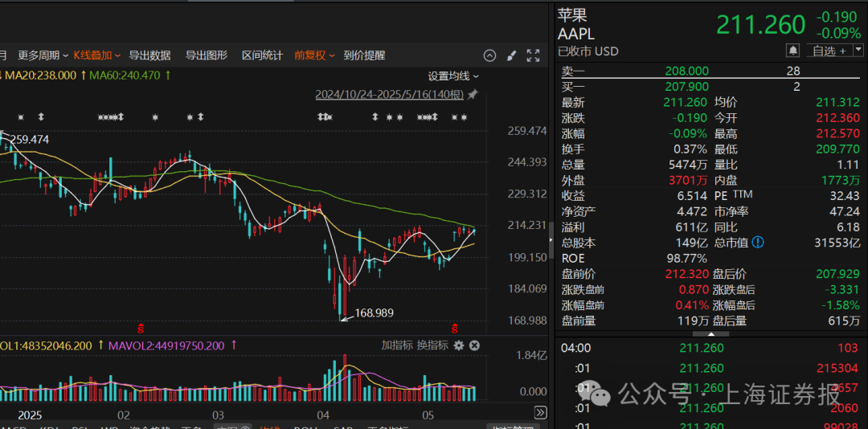The width and height of the screenshot is (868, 429).
Task: Open dropdown arrow next to 自选
Action: pyautogui.click(x=858, y=50)
